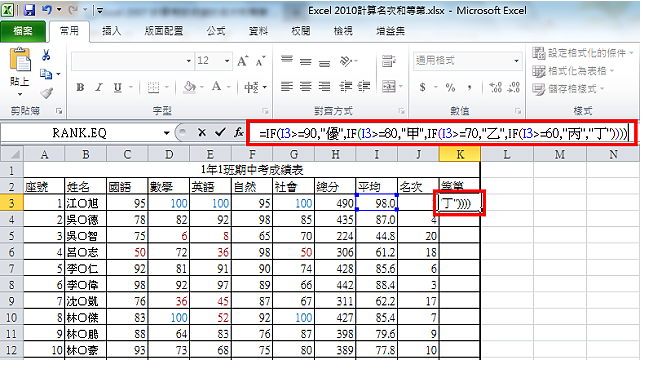Switch to 插入 tab
This screenshot has width=651, height=372.
click(x=112, y=31)
